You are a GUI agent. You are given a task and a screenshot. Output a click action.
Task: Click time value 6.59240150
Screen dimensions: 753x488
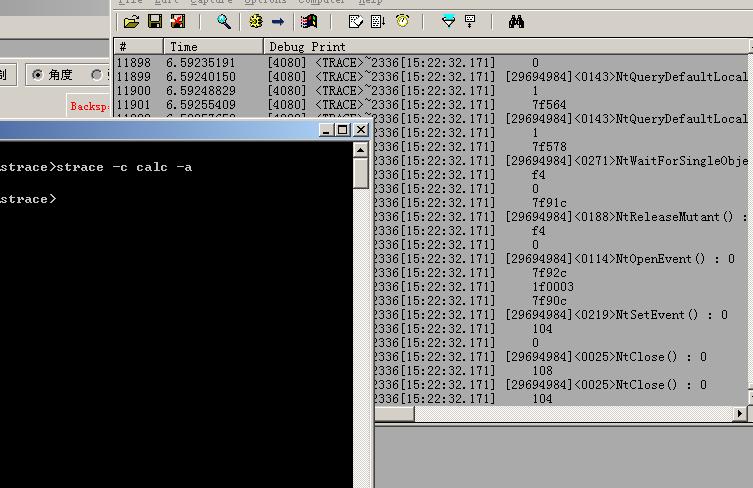click(201, 76)
